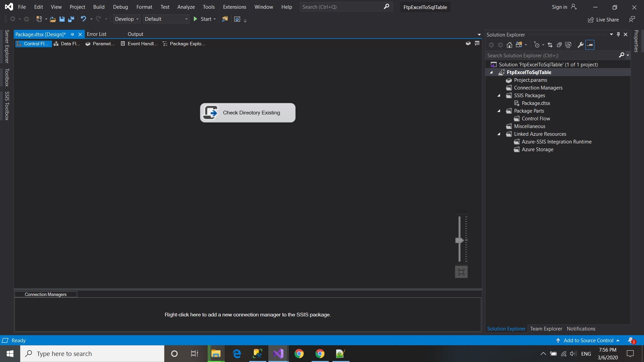Open Solution Explorer search options dropdown
Image resolution: width=644 pixels, height=362 pixels.
click(x=628, y=55)
